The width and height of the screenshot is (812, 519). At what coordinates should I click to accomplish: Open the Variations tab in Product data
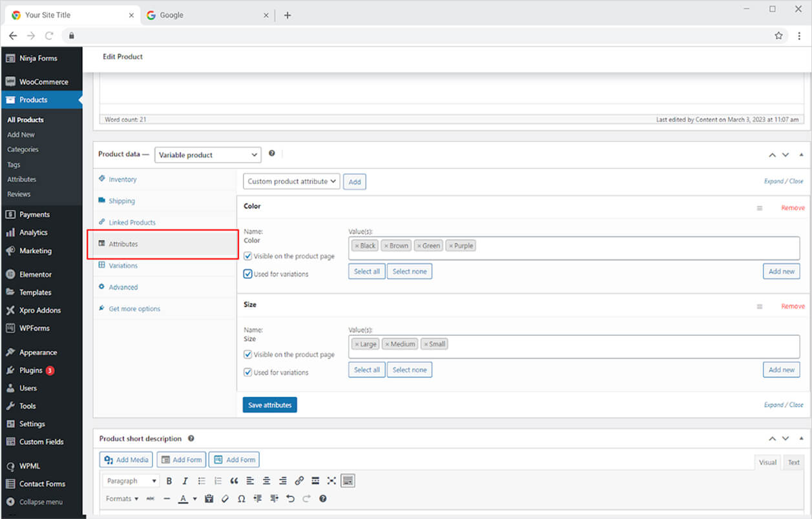pos(123,265)
